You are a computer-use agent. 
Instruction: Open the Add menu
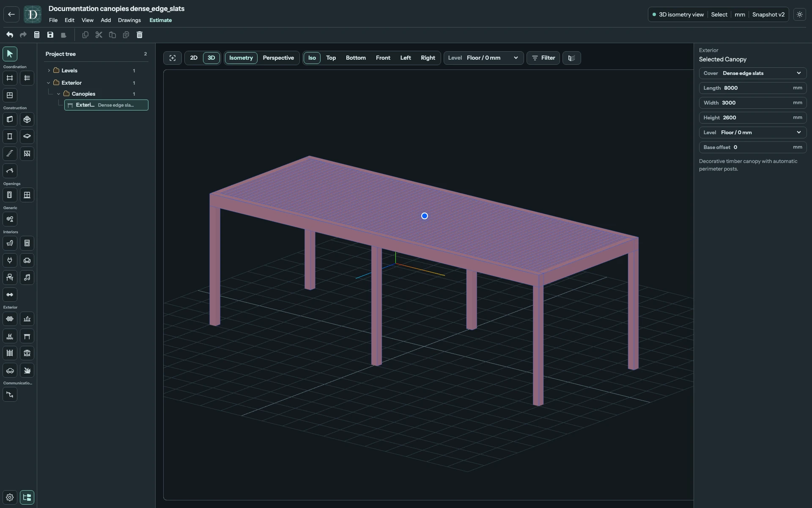[106, 20]
